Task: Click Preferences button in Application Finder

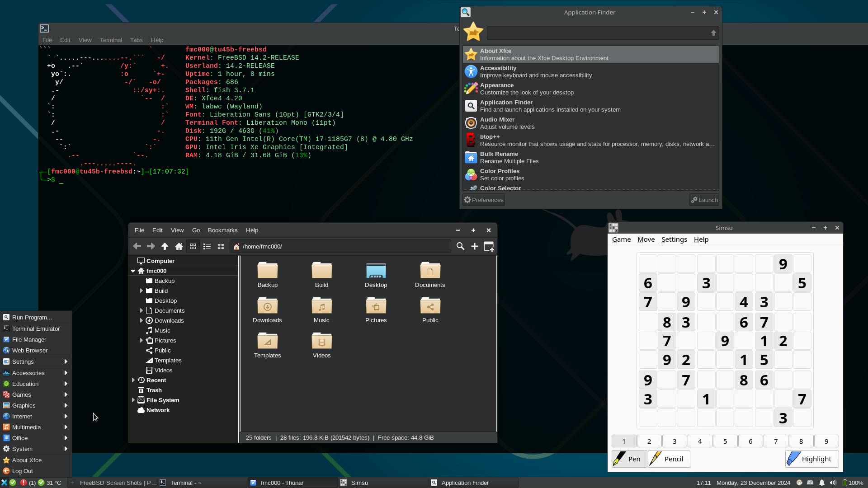Action: tap(483, 200)
